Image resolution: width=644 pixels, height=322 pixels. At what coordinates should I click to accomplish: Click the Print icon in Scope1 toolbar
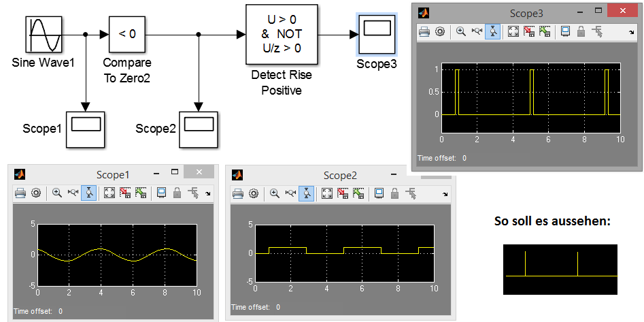pyautogui.click(x=20, y=193)
